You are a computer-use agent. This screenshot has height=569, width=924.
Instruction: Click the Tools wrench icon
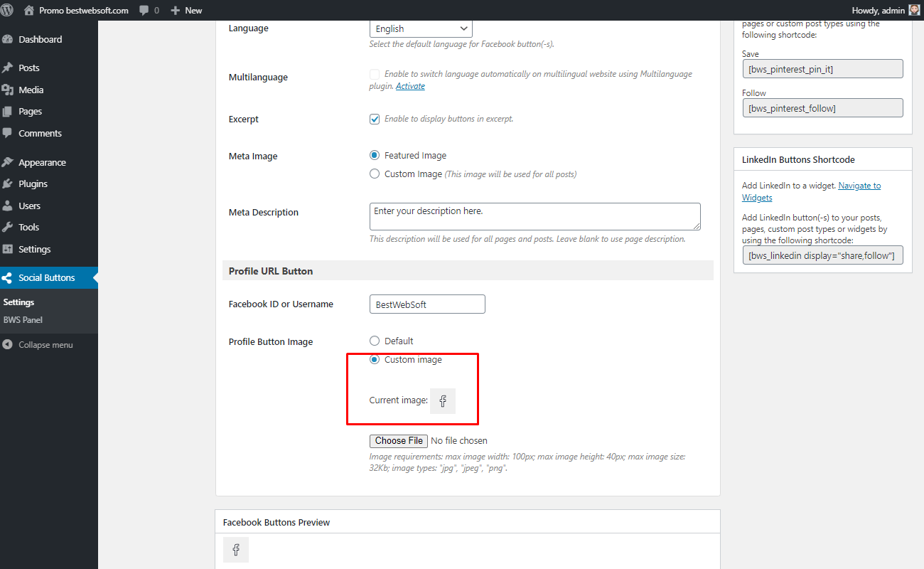[x=8, y=227]
